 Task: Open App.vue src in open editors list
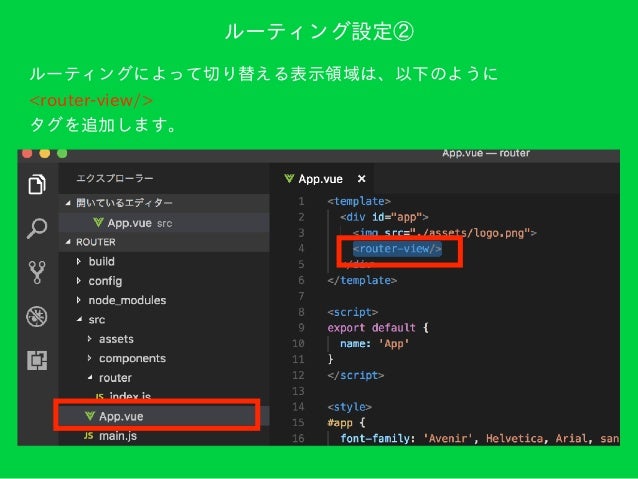164,223
